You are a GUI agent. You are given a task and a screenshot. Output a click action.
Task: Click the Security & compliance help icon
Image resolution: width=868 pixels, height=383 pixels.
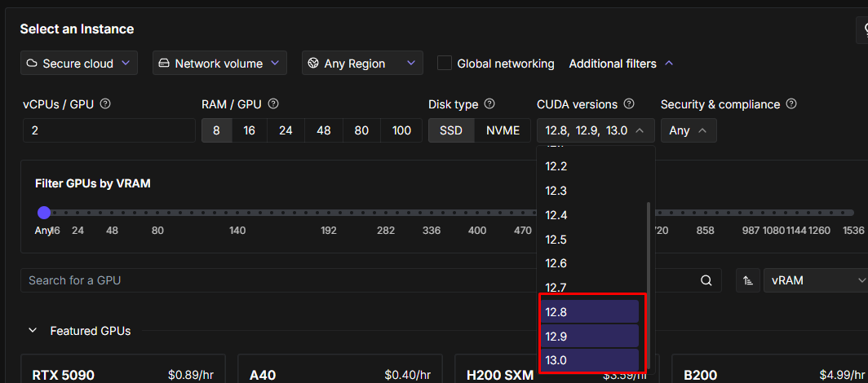tap(790, 104)
